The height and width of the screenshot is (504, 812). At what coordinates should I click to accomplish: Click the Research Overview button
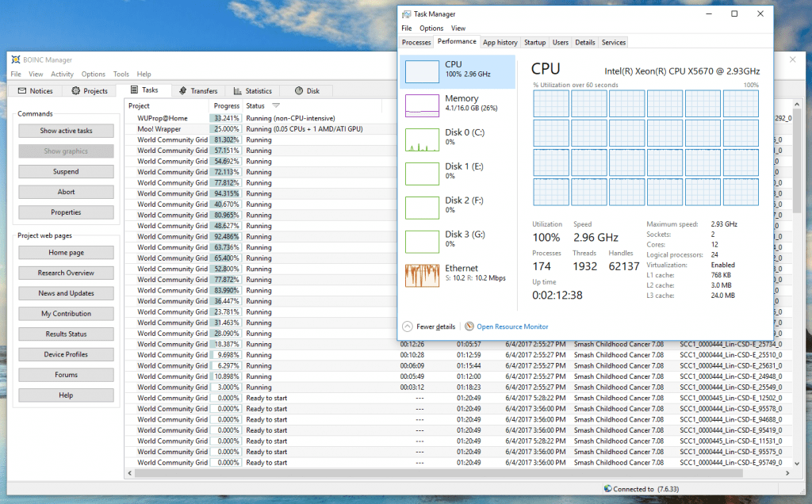point(67,273)
